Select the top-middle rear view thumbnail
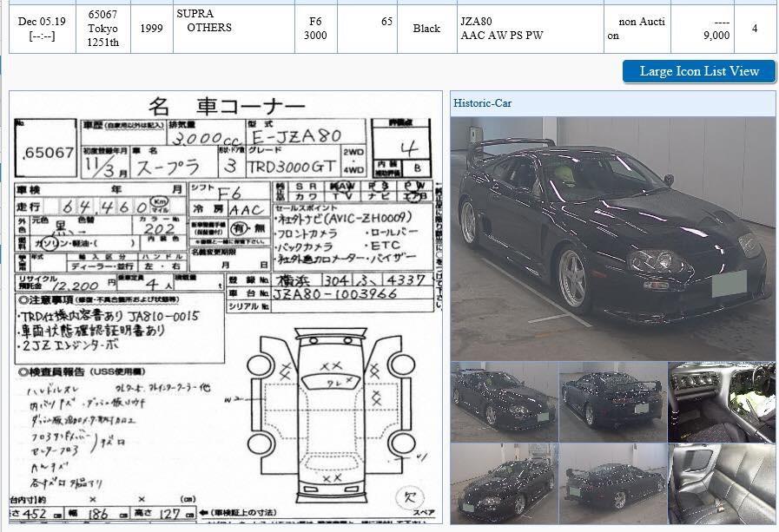Viewport: 779px width, 532px height. (x=612, y=402)
